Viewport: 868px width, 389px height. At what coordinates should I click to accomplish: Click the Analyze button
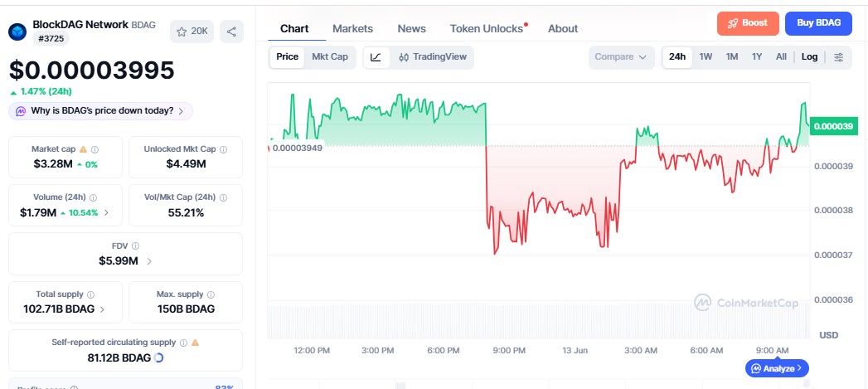click(x=777, y=368)
